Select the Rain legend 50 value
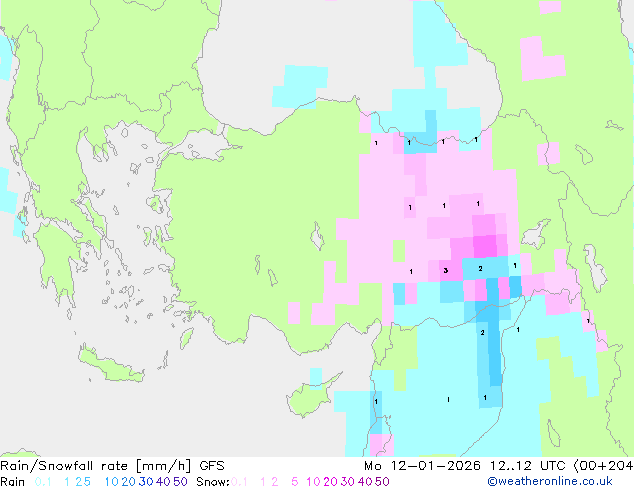The width and height of the screenshot is (634, 490). pos(180,482)
